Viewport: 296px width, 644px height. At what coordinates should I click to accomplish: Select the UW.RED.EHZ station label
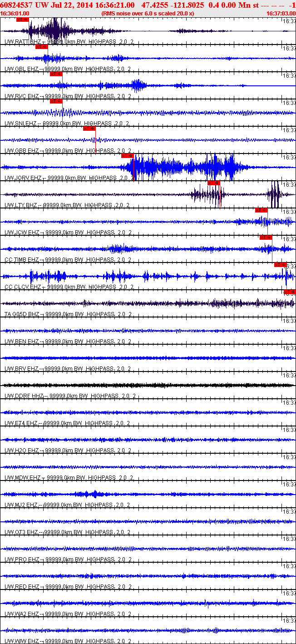pos(68,587)
